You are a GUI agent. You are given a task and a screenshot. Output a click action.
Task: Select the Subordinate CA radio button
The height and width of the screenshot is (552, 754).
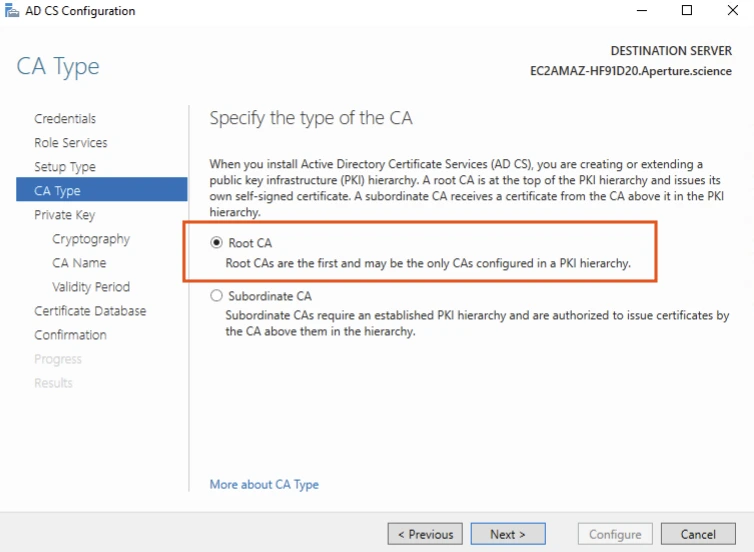(216, 296)
